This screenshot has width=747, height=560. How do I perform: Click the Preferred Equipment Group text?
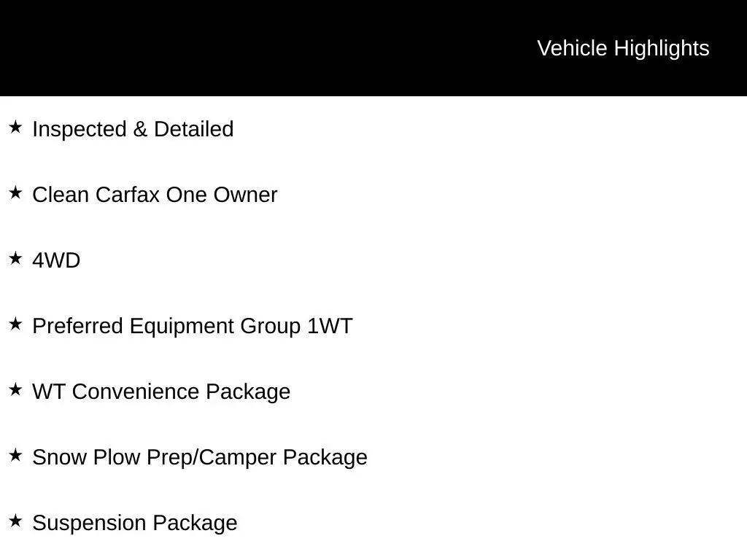166,327
